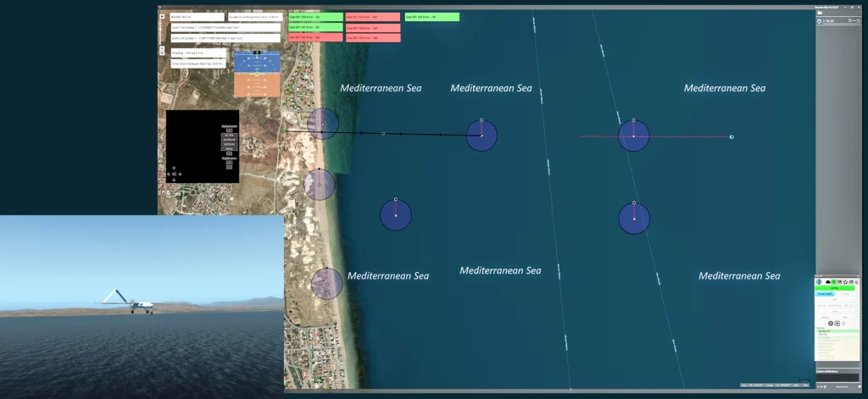
Task: Select the MEDIUM optical zoom preset
Action: [x=229, y=145]
